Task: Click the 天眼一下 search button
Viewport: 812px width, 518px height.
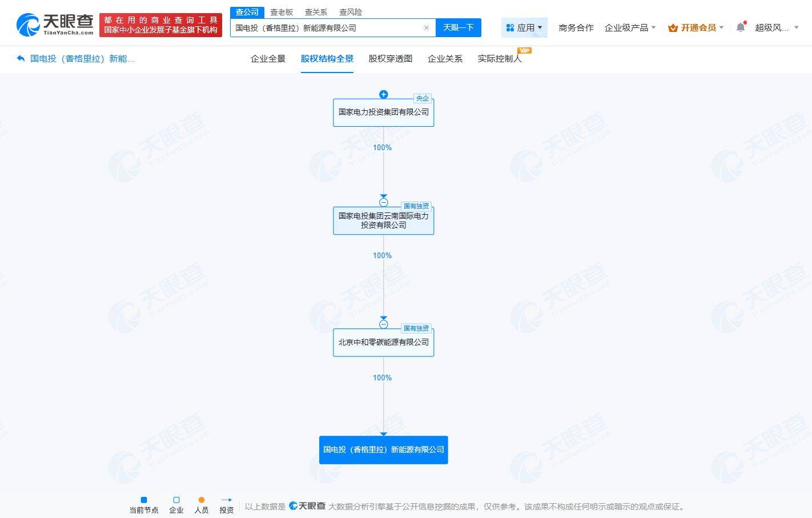Action: tap(459, 27)
